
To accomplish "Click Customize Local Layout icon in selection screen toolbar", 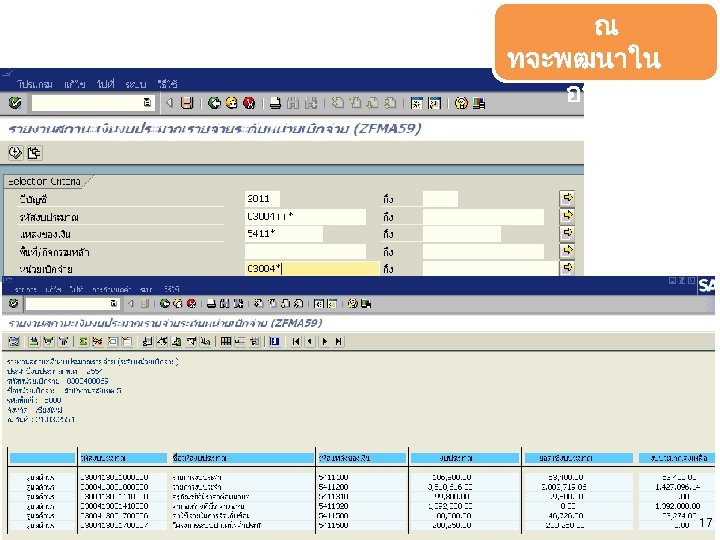I will click(x=478, y=103).
